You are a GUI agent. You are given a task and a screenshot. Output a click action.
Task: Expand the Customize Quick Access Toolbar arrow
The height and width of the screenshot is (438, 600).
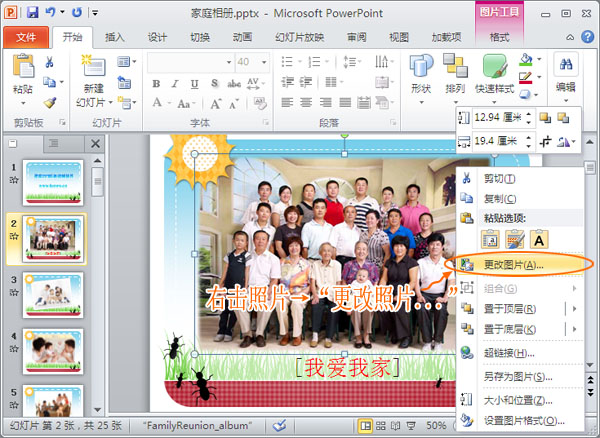95,13
